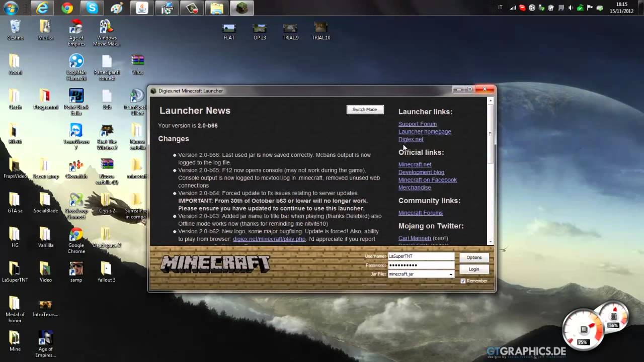Select the Java app taskbar icon
Screen dimensions: 644x362
tap(142, 8)
